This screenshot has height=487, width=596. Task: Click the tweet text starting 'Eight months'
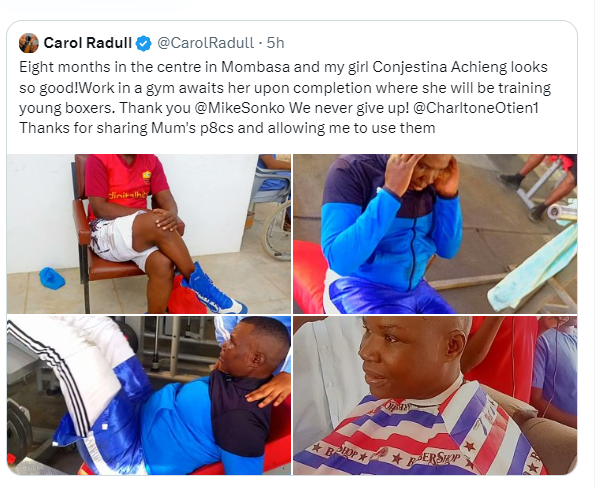pos(285,97)
